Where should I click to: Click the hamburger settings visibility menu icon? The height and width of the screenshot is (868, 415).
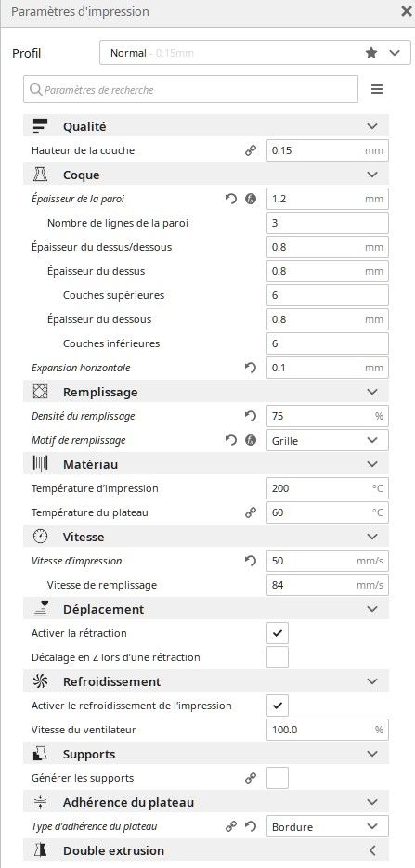pyautogui.click(x=377, y=89)
